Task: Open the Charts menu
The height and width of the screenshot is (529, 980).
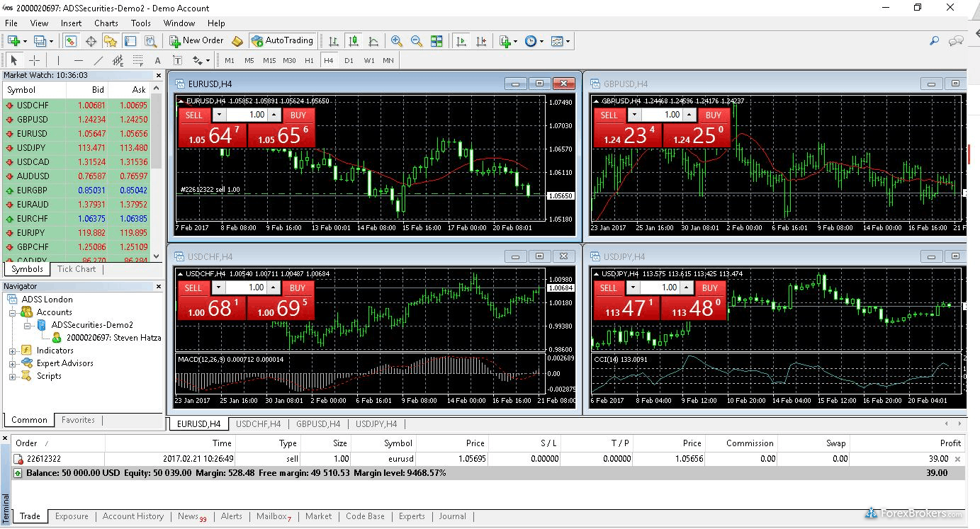Action: 106,23
